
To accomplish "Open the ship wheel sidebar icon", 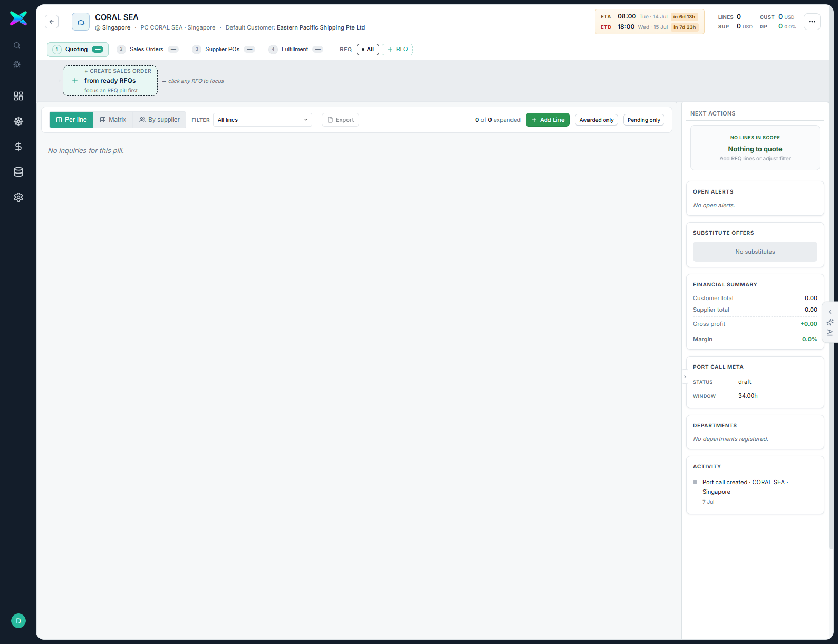I will [x=18, y=121].
